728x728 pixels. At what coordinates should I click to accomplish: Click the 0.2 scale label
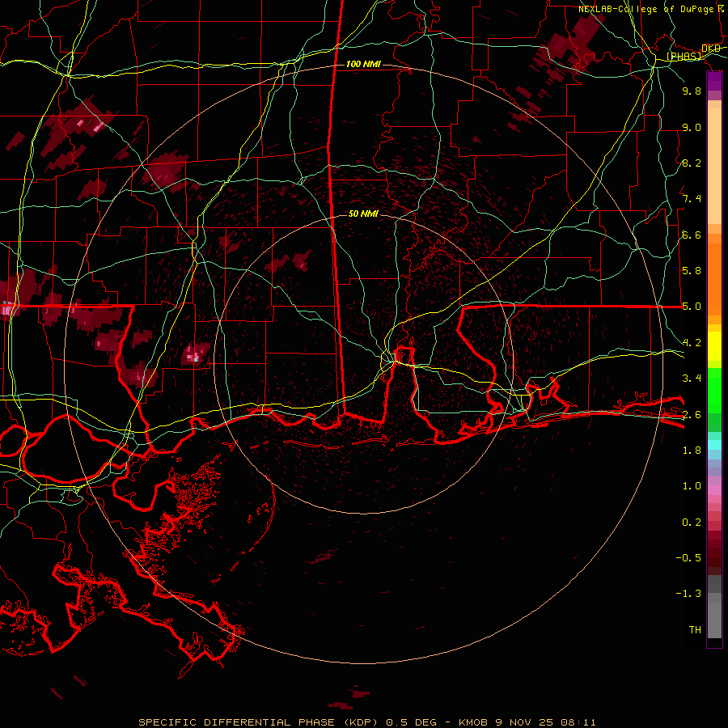coord(692,523)
